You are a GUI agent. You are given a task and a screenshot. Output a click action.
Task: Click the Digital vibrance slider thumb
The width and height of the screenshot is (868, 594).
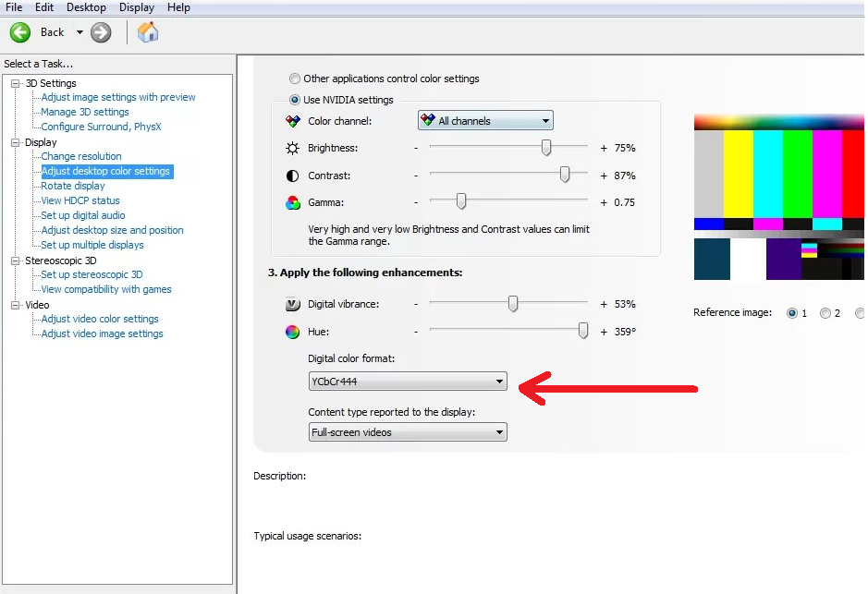[x=513, y=304]
